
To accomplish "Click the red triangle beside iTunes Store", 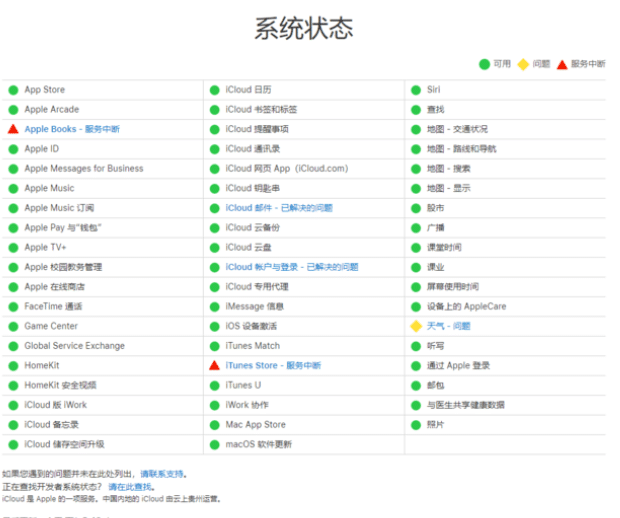I will point(214,366).
